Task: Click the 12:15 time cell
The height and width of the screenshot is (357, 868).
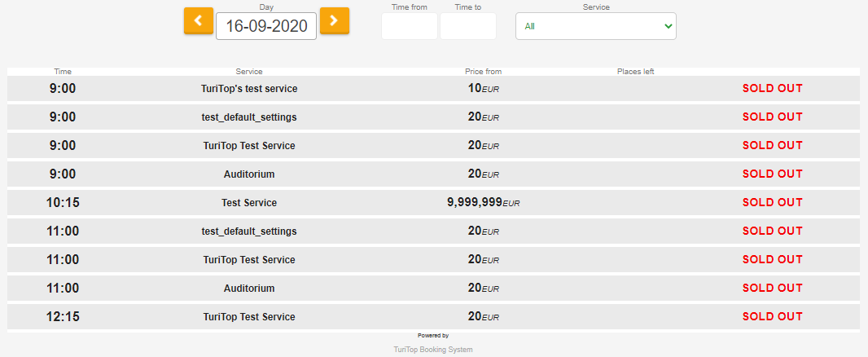Action: click(x=63, y=317)
